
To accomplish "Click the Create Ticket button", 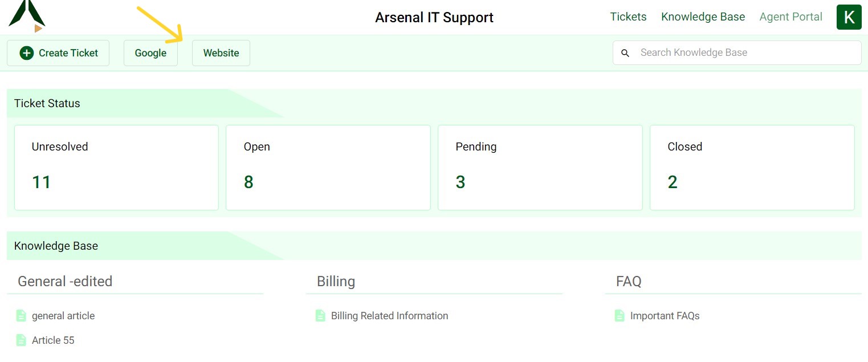I will (x=58, y=52).
